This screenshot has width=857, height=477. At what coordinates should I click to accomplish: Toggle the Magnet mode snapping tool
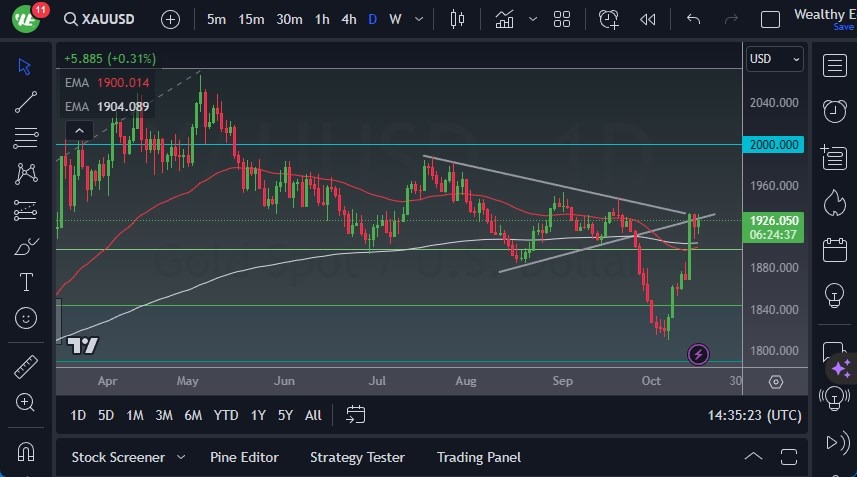tap(26, 451)
